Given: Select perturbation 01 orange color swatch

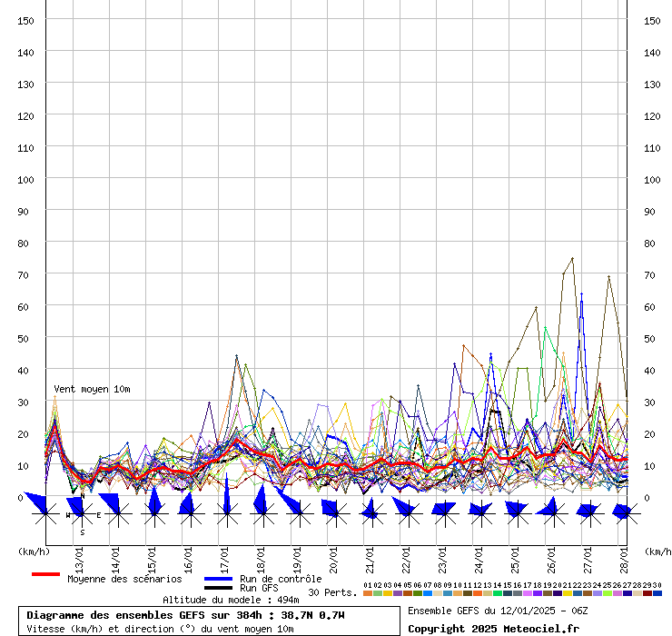Looking at the screenshot, I should (x=367, y=593).
